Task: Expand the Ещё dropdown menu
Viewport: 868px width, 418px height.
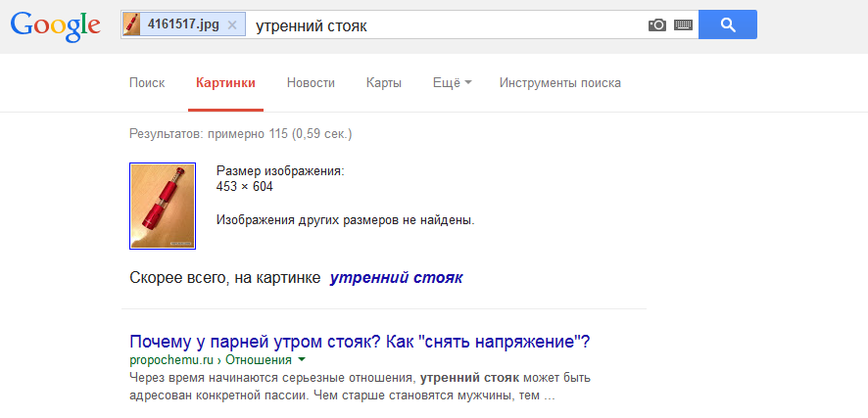Action: pos(452,83)
